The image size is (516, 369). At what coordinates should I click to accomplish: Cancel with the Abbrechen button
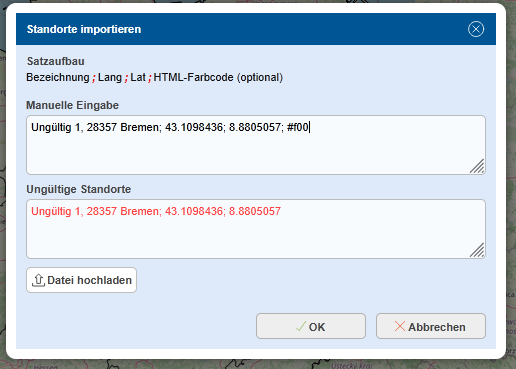431,326
